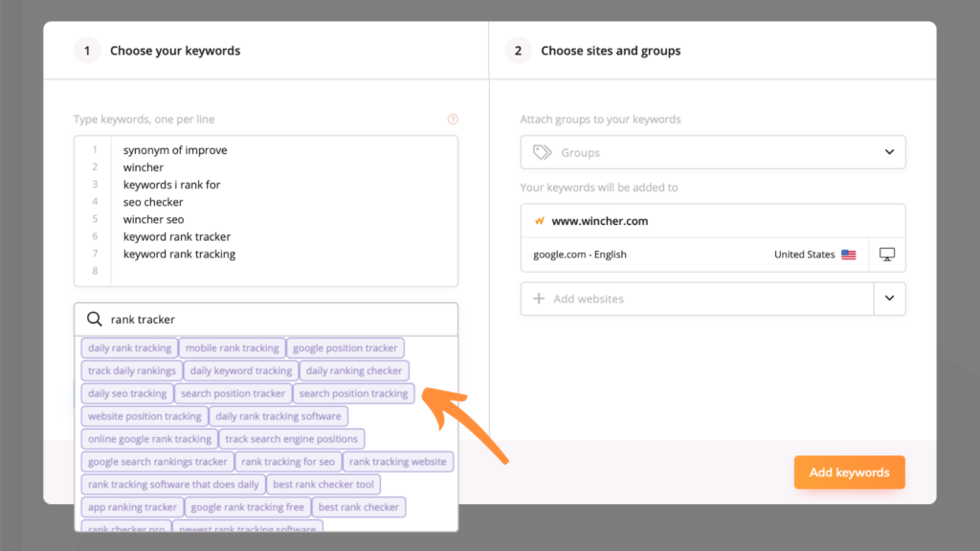
Task: Click the search magnifier icon
Action: tap(95, 320)
